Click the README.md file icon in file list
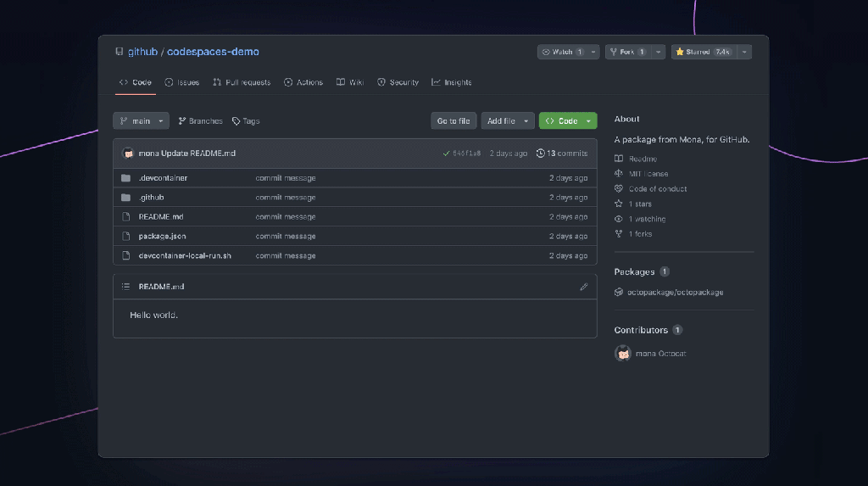 click(x=126, y=216)
